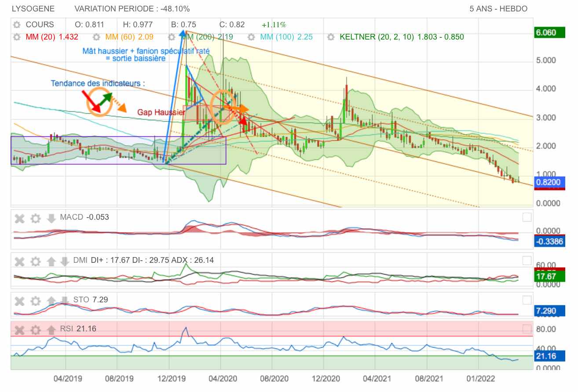Click the +1.11% change value
This screenshot has height=392, width=578.
274,25
